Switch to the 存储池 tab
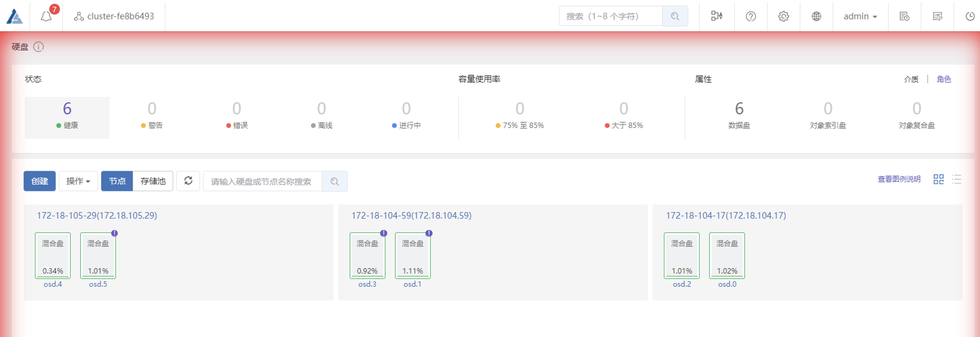980x337 pixels. point(153,181)
